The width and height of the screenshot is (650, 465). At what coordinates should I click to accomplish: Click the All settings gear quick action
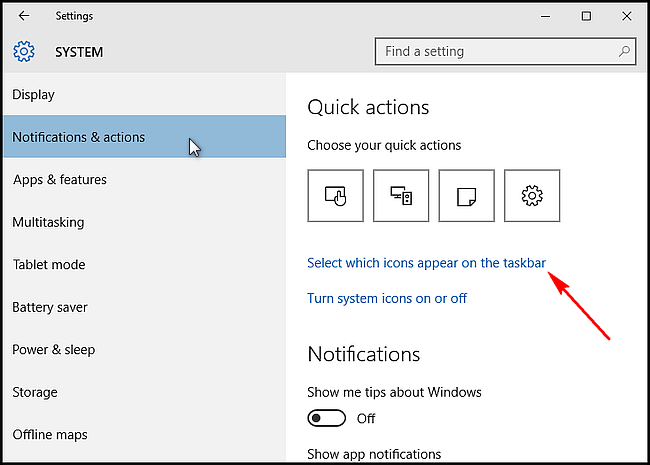[532, 196]
